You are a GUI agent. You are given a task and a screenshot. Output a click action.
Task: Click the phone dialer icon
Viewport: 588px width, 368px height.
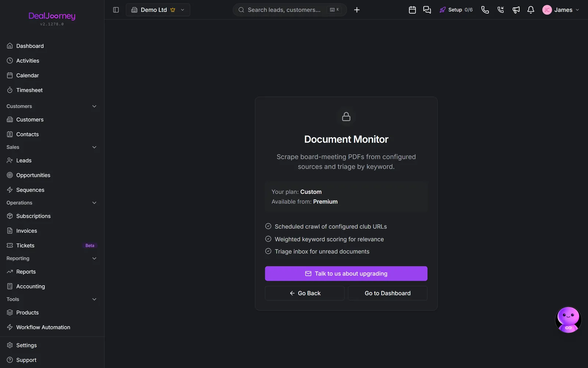click(x=485, y=10)
